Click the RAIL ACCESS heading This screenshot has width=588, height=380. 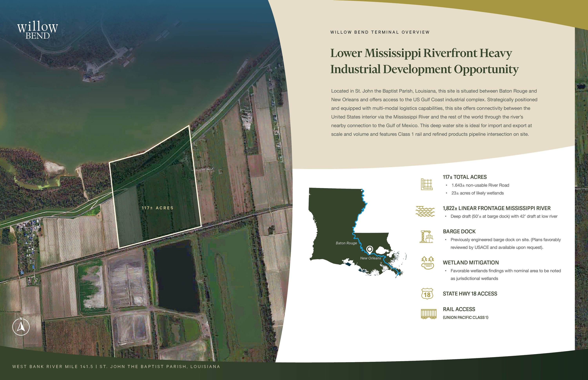[x=459, y=309]
